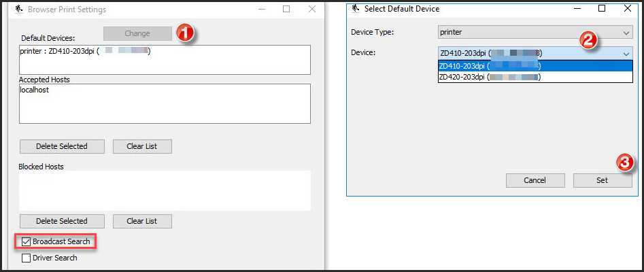The image size is (644, 272).
Task: Click the Change default device button
Action: [x=137, y=33]
